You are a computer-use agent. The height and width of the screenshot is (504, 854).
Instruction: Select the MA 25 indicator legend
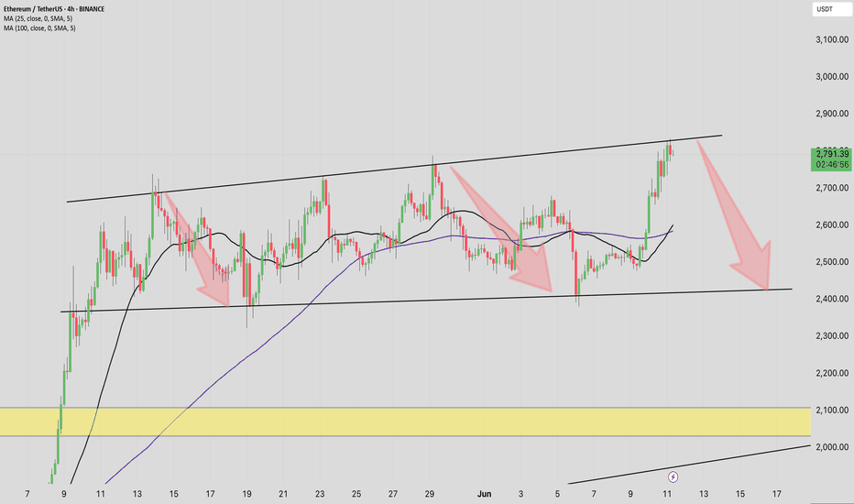click(x=38, y=18)
